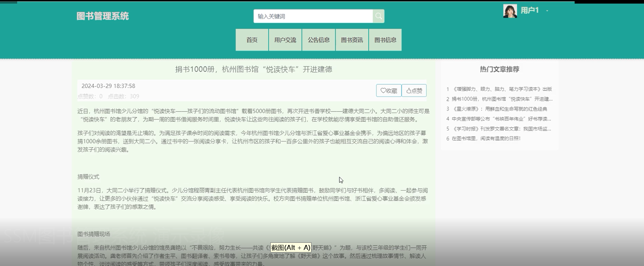Click the 点赞 like button
Image resolution: width=644 pixels, height=266 pixels.
point(414,90)
